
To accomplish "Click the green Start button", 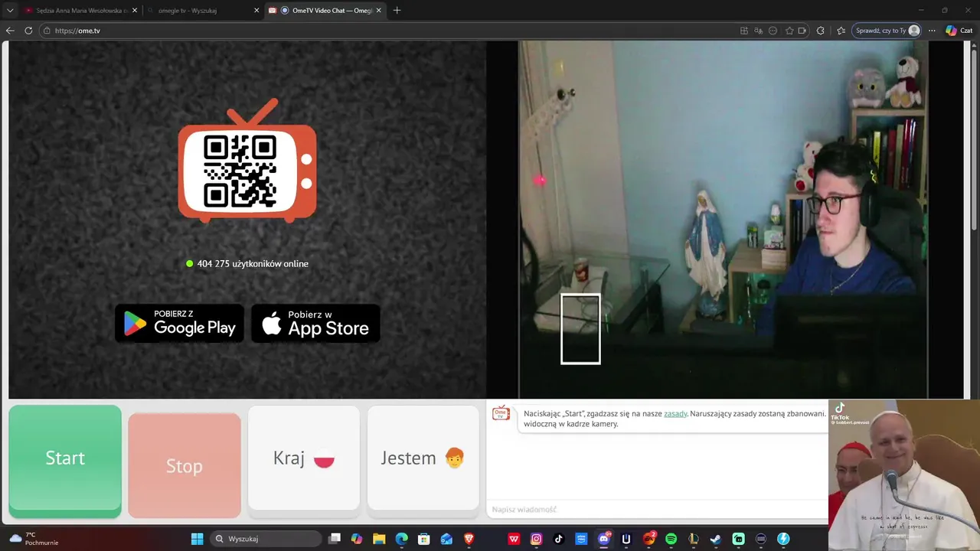I will tap(65, 461).
